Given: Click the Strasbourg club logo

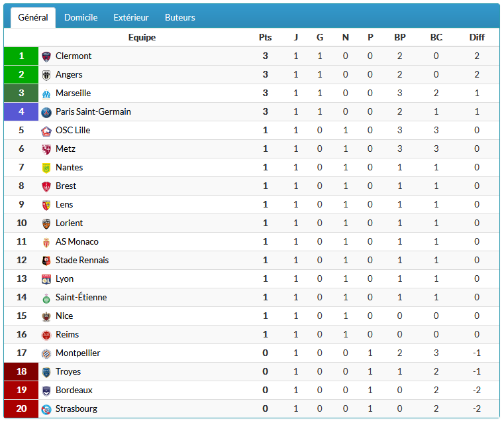Looking at the screenshot, I should coord(46,409).
